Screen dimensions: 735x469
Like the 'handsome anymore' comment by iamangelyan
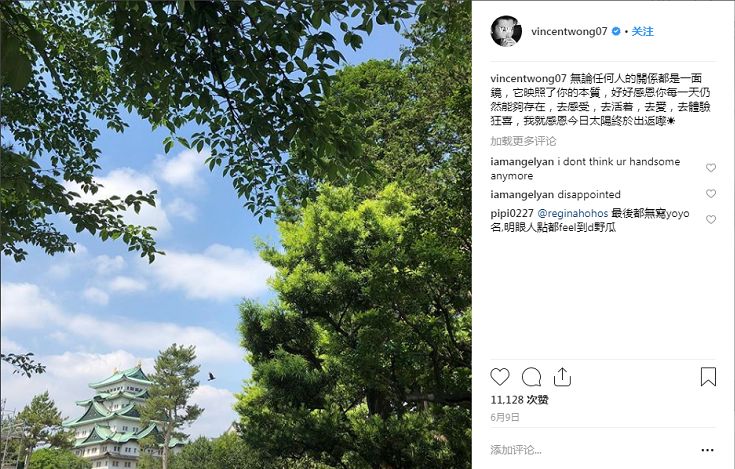[711, 168]
